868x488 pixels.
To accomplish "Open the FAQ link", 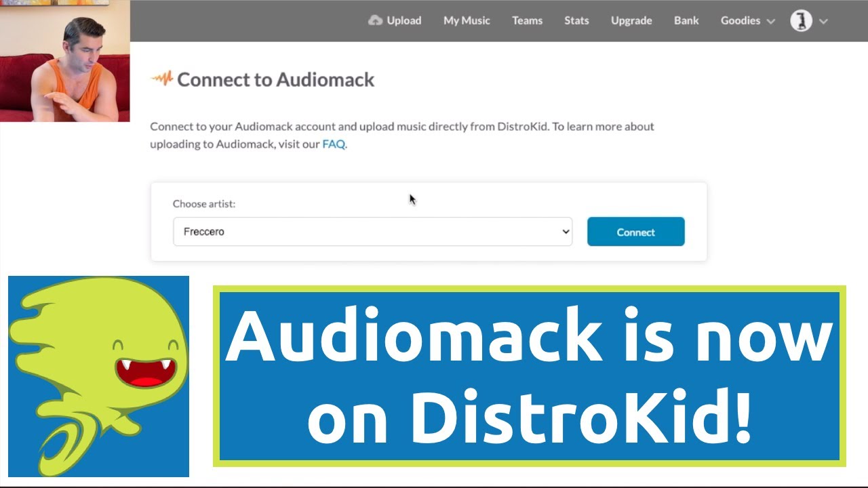I will pyautogui.click(x=334, y=144).
